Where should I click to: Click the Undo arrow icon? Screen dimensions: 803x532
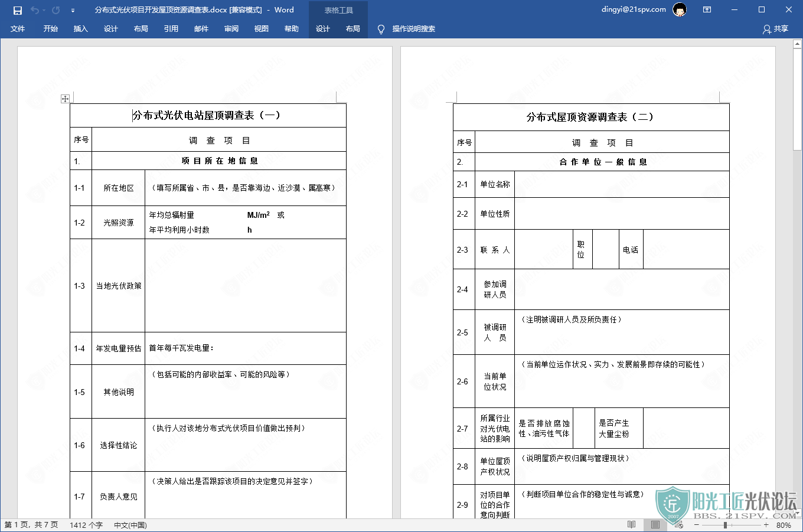coord(35,10)
